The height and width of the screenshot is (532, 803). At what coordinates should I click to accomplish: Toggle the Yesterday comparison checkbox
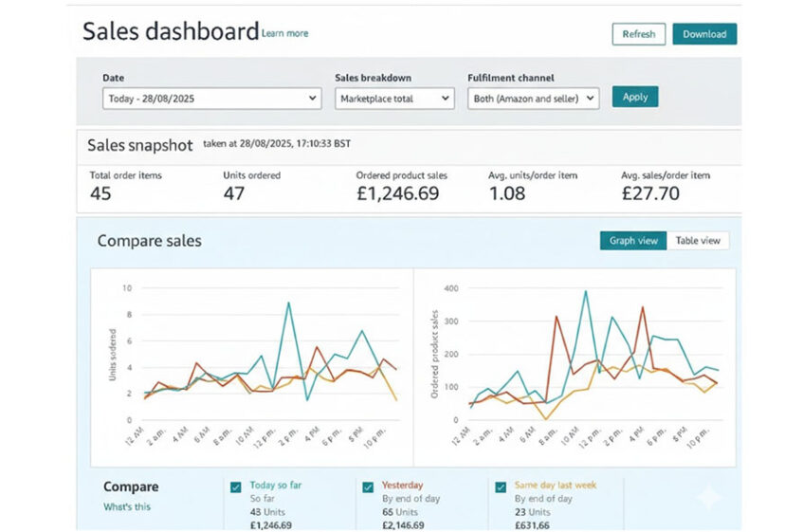(368, 487)
